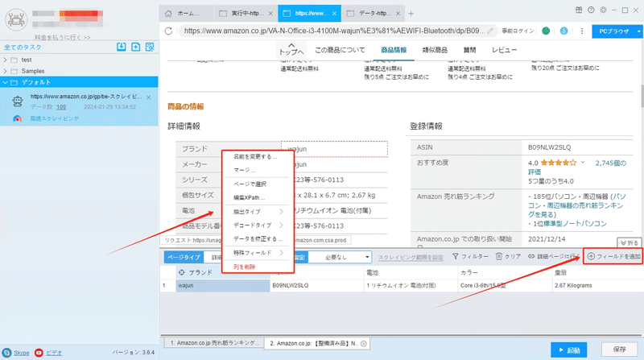Click 詳細ページに行く button

(553, 256)
